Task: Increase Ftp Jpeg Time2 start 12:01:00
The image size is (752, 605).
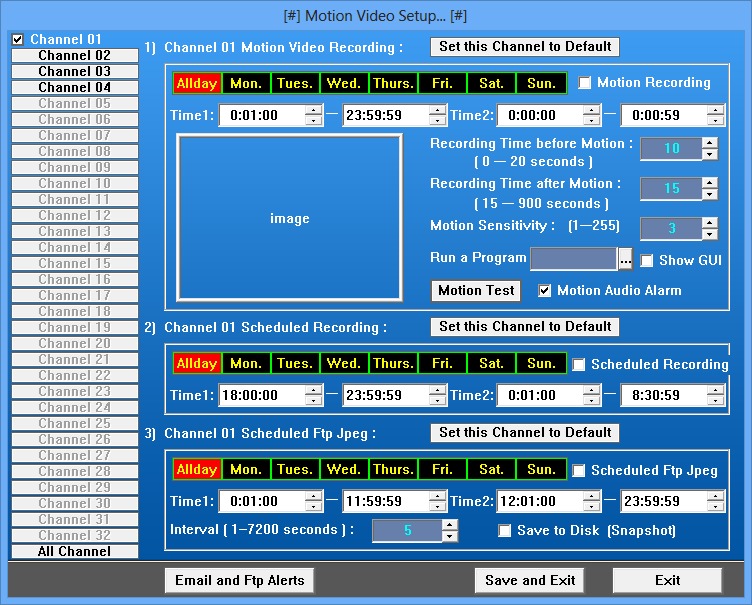Action: [x=591, y=496]
